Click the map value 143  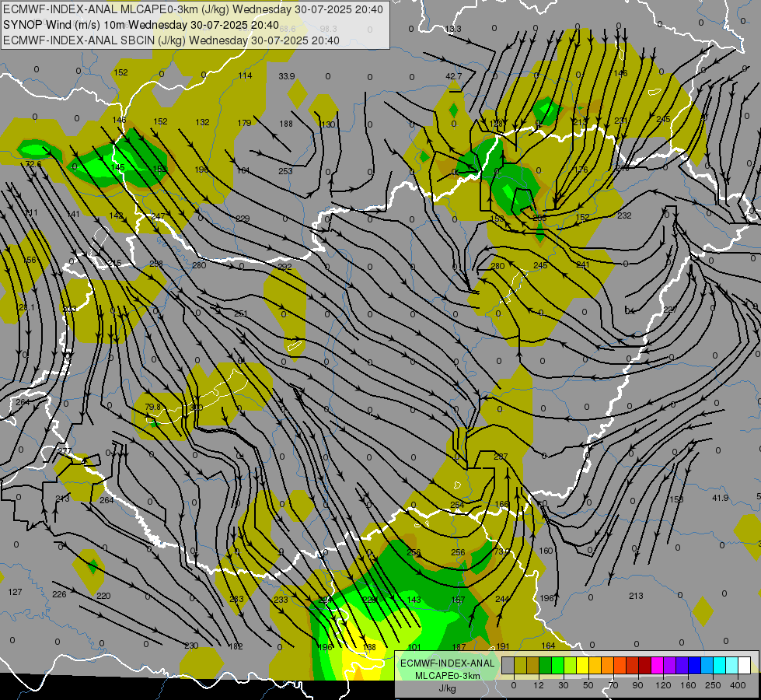tap(414, 600)
